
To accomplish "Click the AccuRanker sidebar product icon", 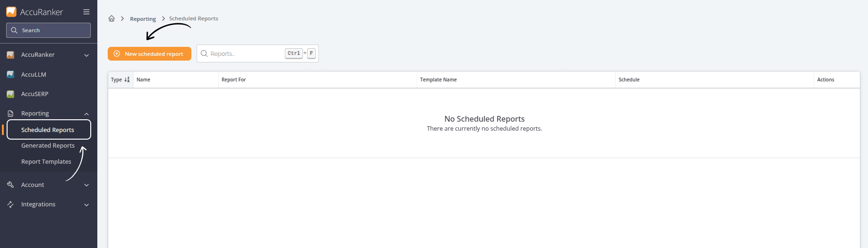I will click(10, 55).
